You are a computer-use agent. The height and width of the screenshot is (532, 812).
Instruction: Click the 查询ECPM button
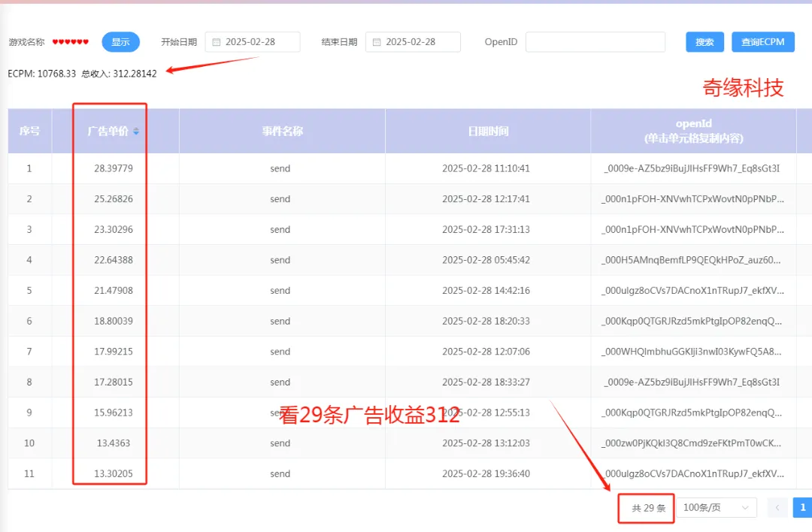tap(763, 42)
